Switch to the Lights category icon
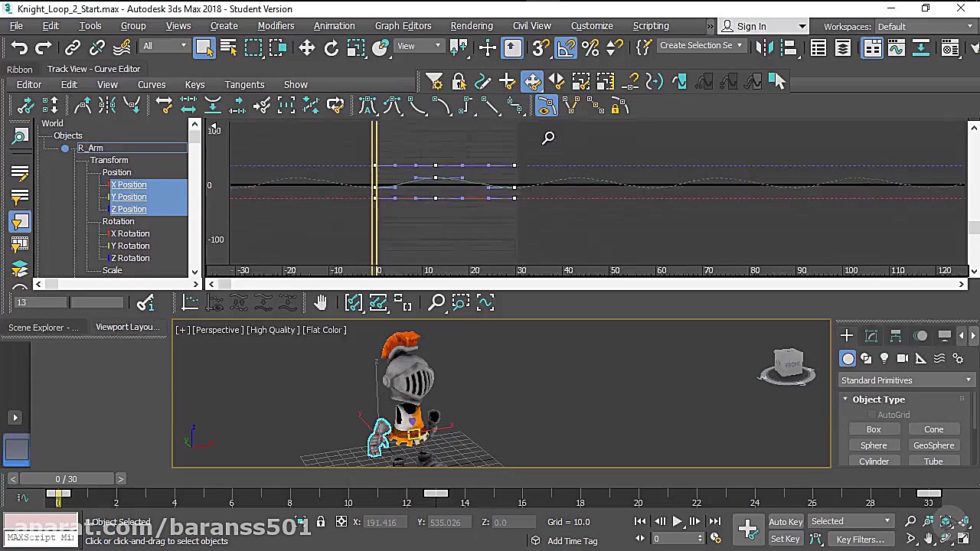Viewport: 980px width, 551px height. pyautogui.click(x=884, y=359)
